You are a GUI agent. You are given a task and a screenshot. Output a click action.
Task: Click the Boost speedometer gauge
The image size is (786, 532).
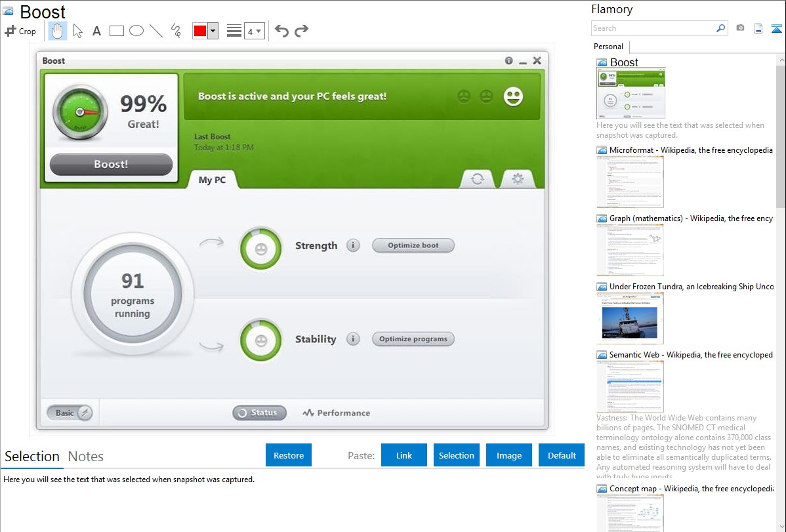(79, 112)
